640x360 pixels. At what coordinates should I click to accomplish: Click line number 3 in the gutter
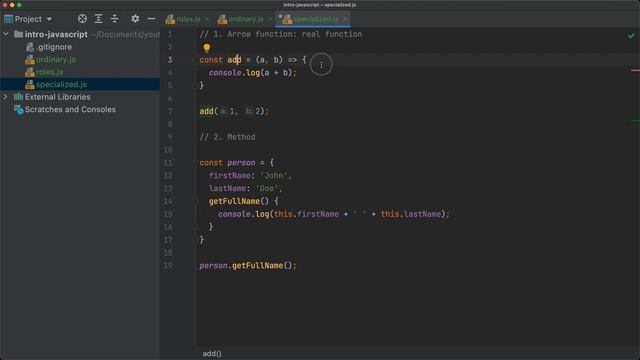point(170,60)
